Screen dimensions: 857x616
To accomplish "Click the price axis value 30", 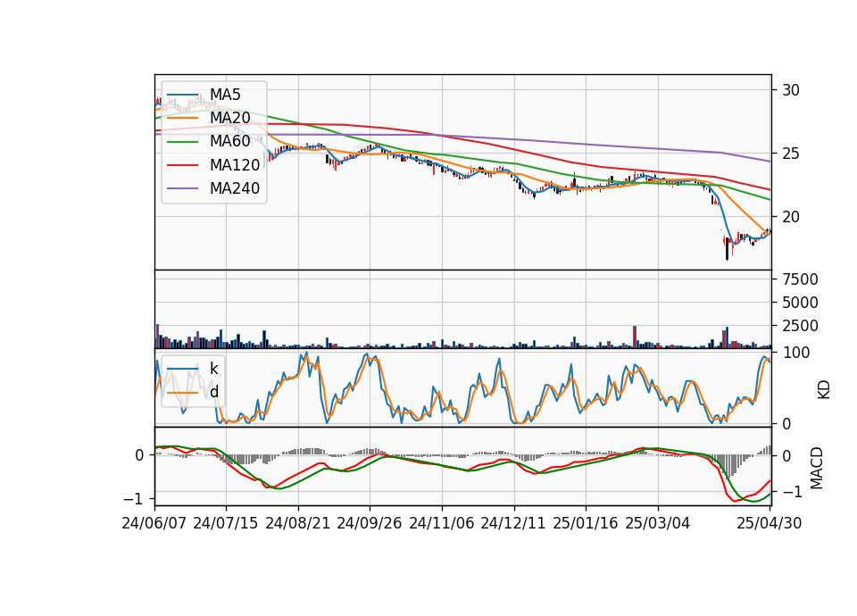I will 790,90.
